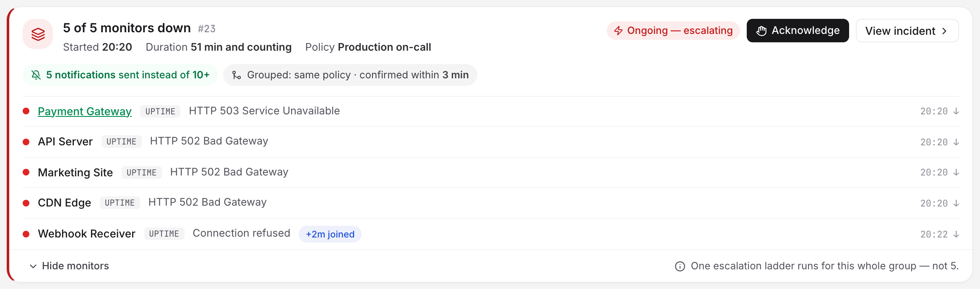Viewport: 980px width, 289px height.
Task: Click the Policy Production on-call text
Action: point(368,47)
